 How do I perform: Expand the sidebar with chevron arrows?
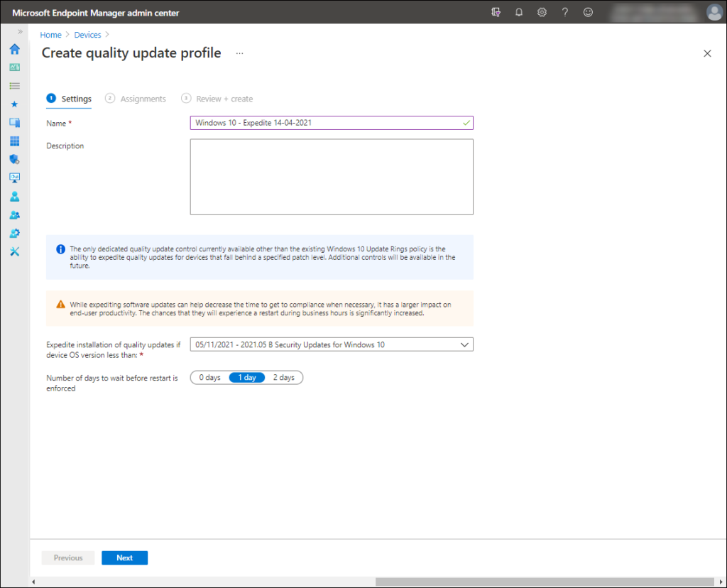tap(20, 31)
